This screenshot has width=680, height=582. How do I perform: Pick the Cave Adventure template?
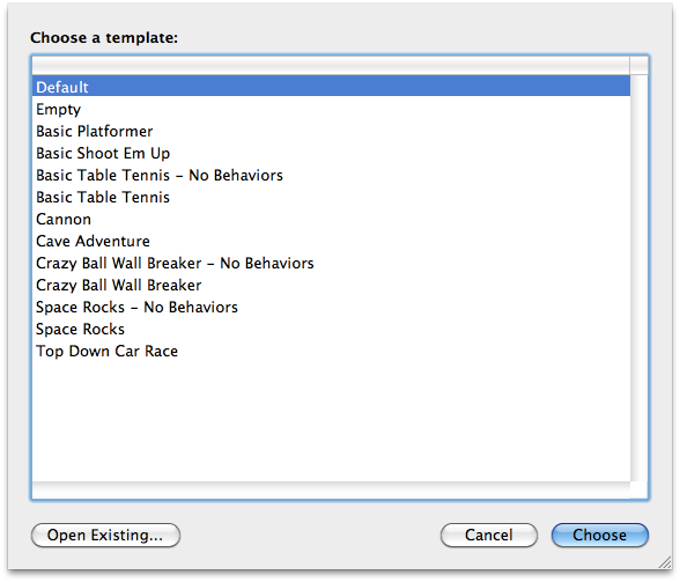pos(93,242)
